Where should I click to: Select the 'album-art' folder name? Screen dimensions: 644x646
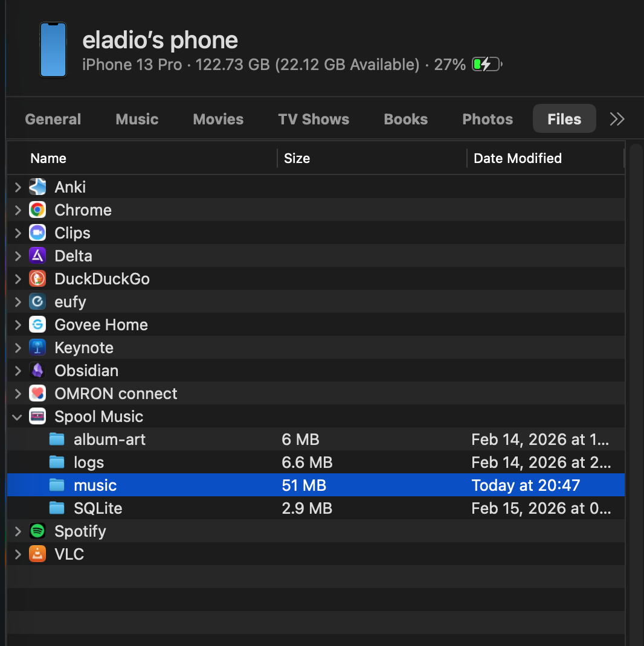click(x=109, y=440)
